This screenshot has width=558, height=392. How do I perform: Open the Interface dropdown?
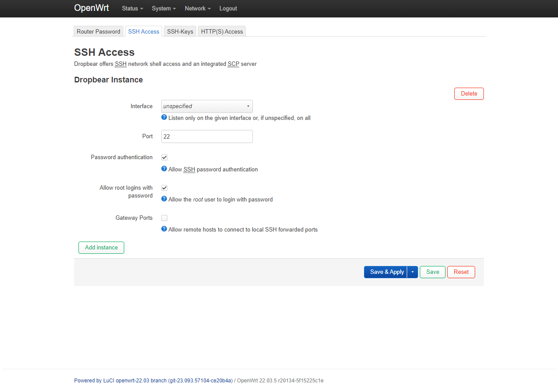click(x=207, y=106)
